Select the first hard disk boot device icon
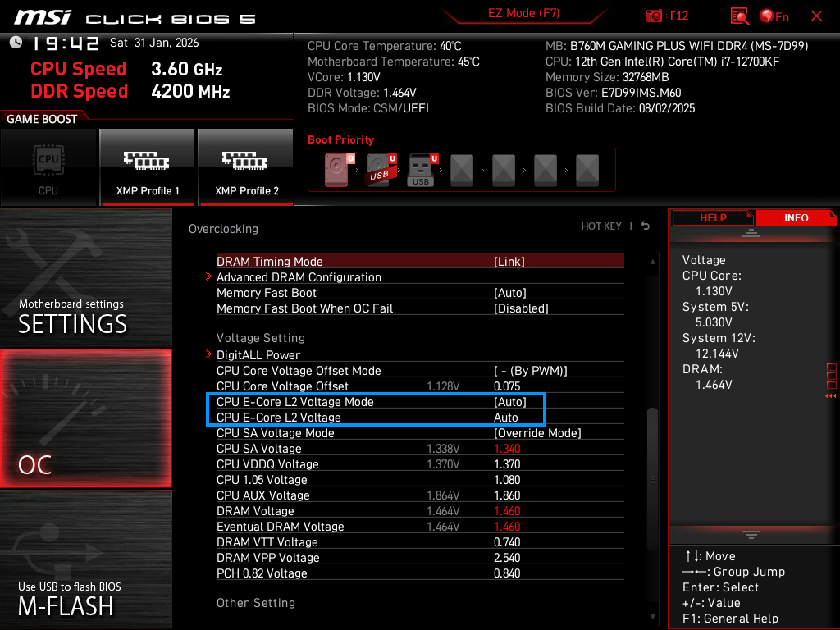This screenshot has height=630, width=840. [337, 170]
